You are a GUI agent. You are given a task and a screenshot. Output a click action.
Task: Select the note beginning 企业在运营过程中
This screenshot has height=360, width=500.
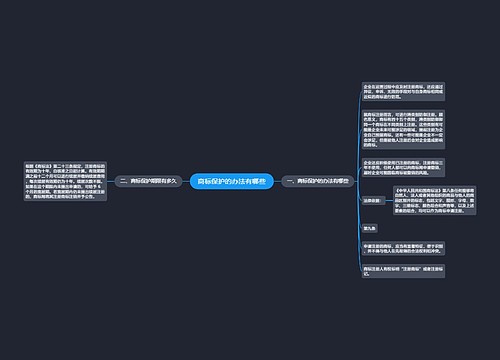(403, 92)
